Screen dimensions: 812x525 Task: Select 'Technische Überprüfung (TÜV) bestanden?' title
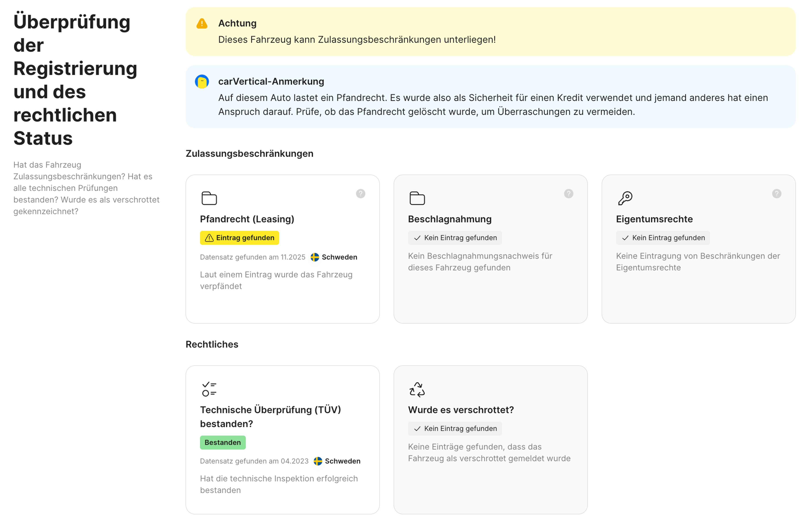pyautogui.click(x=270, y=417)
